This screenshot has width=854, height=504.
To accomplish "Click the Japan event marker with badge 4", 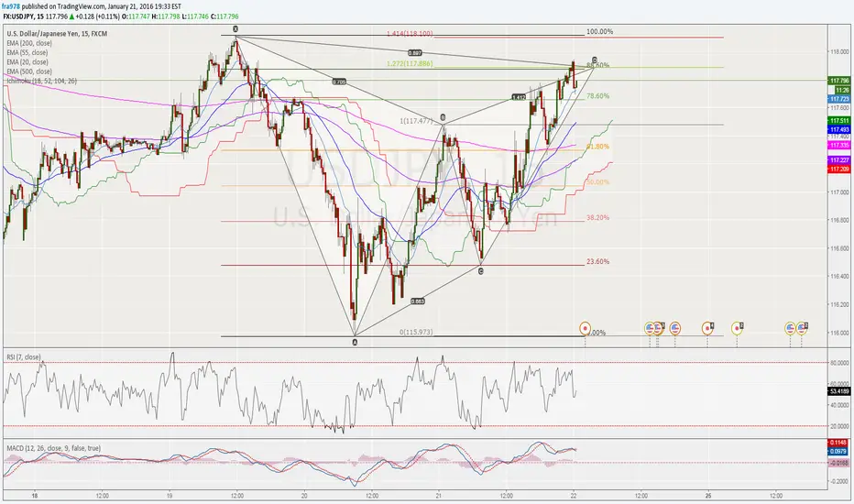I will coord(707,329).
